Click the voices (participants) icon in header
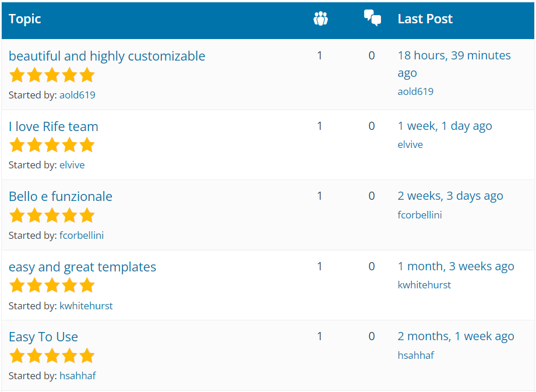This screenshot has width=536, height=392. [x=320, y=19]
